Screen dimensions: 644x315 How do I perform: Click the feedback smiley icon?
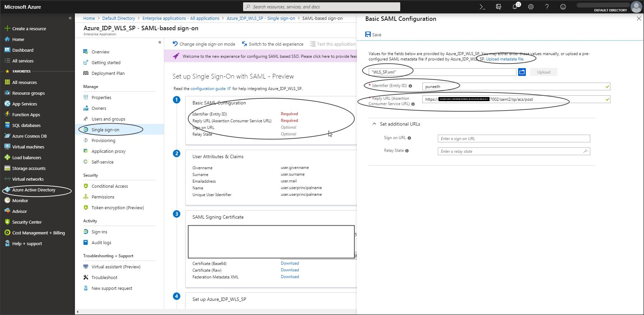pyautogui.click(x=563, y=7)
